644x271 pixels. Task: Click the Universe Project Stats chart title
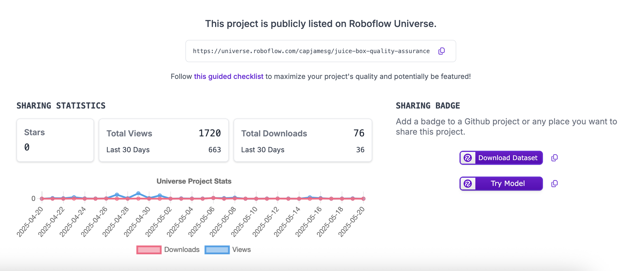point(194,181)
